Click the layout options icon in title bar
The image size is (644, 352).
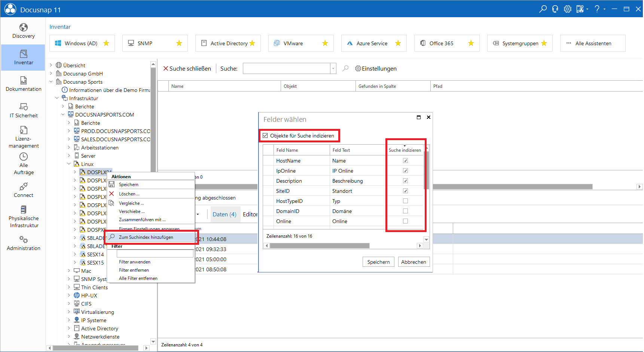pyautogui.click(x=580, y=9)
